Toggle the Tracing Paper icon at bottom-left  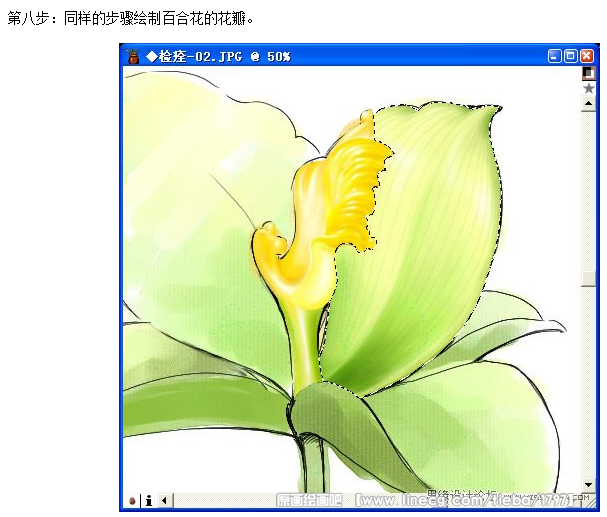[x=132, y=500]
